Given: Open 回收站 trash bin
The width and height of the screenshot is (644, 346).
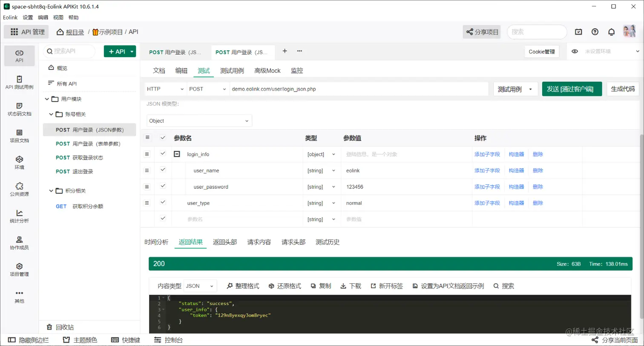Looking at the screenshot, I should click(60, 327).
